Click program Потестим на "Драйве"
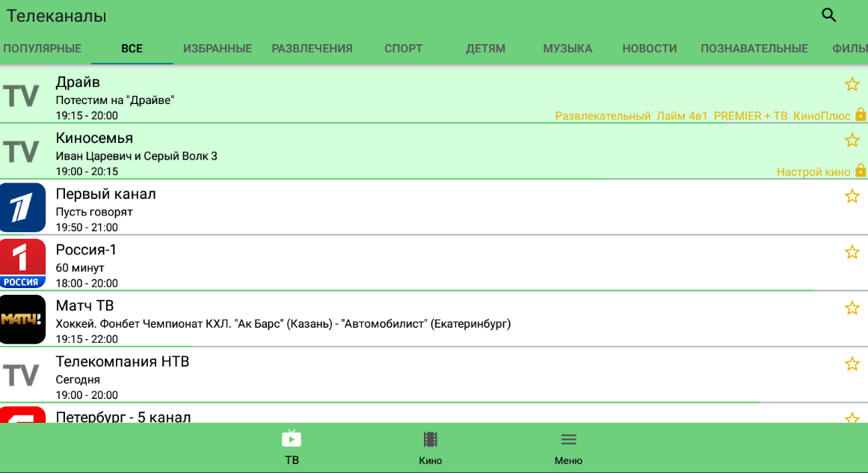Screen dimensions: 868x473 point(114,100)
